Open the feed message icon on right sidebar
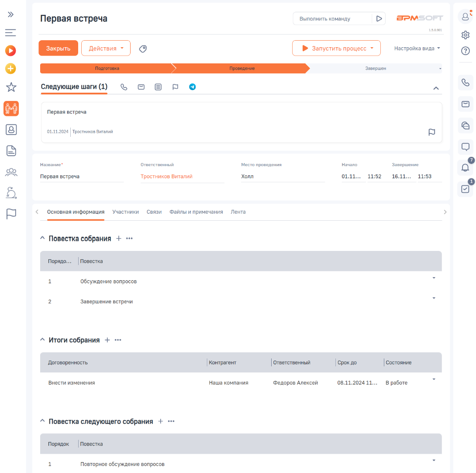 [x=466, y=147]
